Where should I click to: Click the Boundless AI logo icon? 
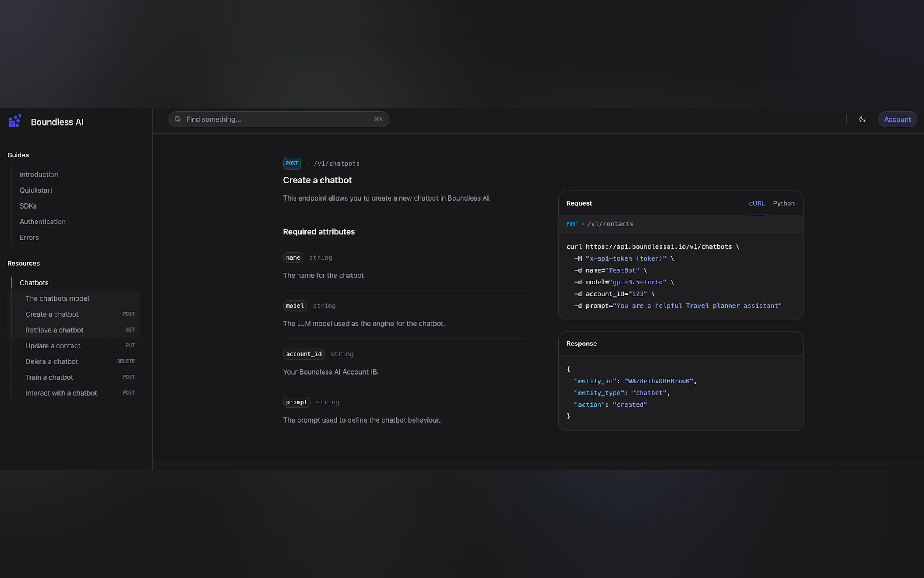click(15, 121)
